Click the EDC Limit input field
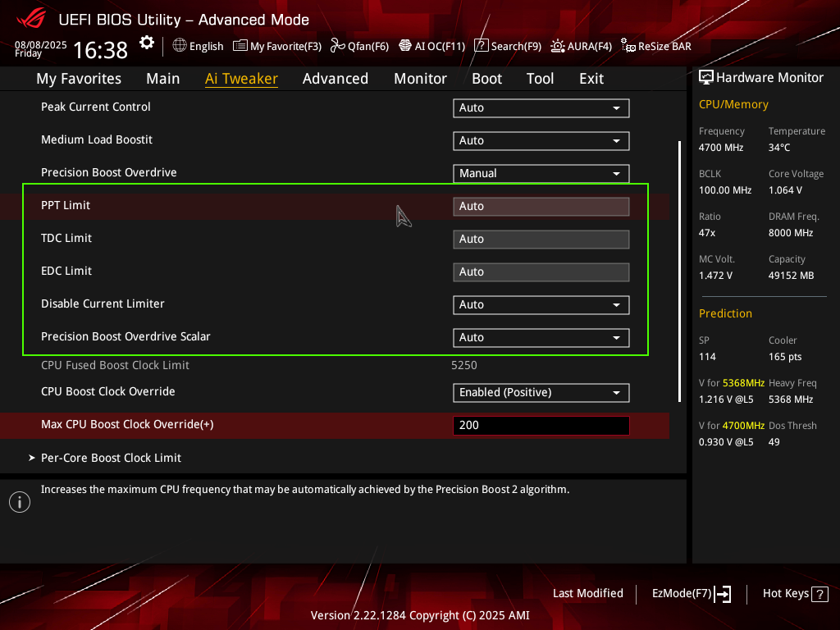 pyautogui.click(x=541, y=272)
